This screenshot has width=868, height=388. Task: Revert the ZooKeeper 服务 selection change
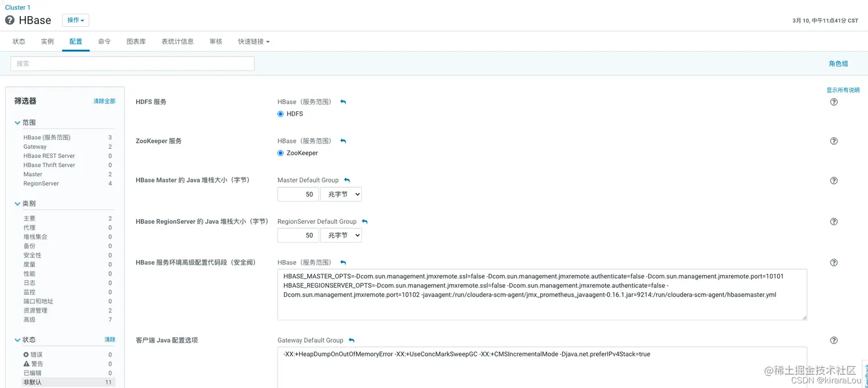pos(343,141)
